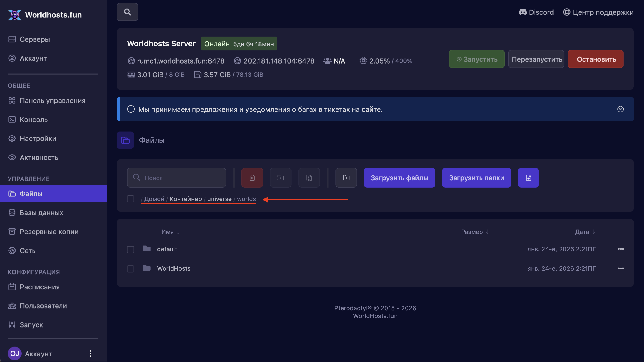The image size is (644, 362).
Task: Expand the account vertical dots menu
Action: [90, 354]
